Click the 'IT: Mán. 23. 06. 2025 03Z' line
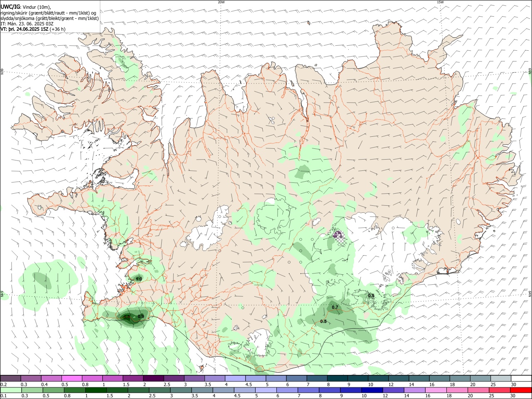The height and width of the screenshot is (399, 532). point(27,24)
